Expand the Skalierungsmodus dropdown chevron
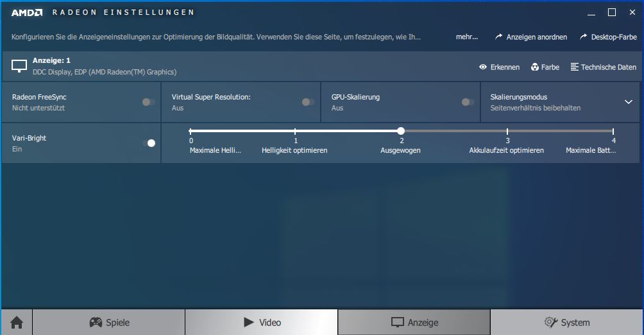The image size is (644, 335). pyautogui.click(x=629, y=102)
